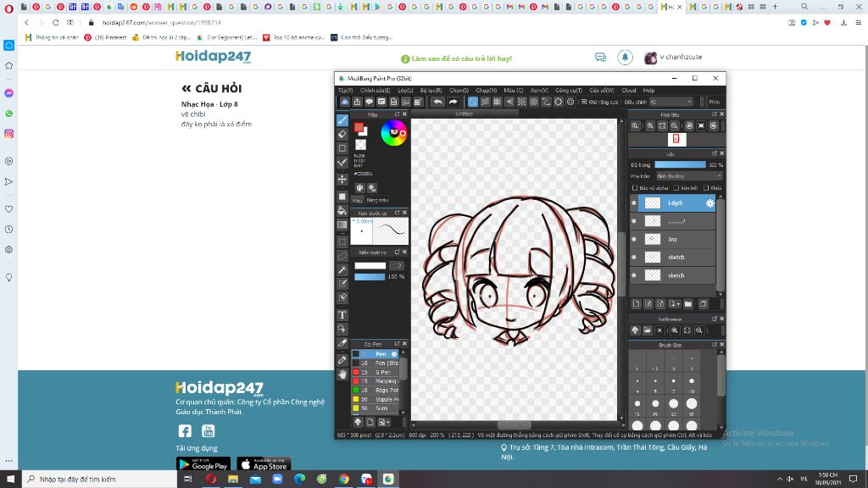Hide the Lớp5 layer
The image size is (868, 488).
coord(634,203)
